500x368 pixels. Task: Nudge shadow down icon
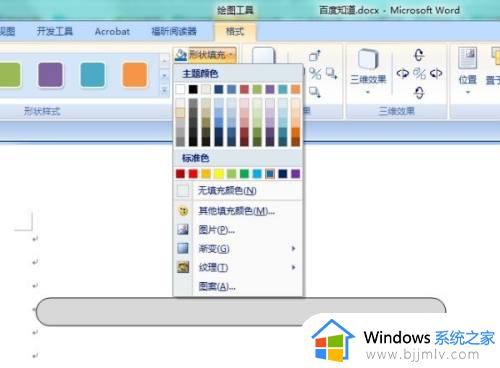tap(315, 91)
